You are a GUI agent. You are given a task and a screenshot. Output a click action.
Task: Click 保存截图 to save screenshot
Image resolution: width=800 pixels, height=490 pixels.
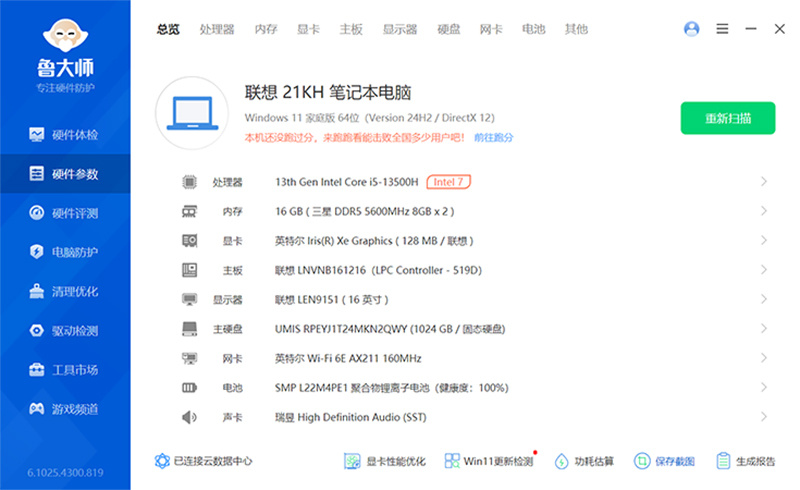click(x=664, y=461)
